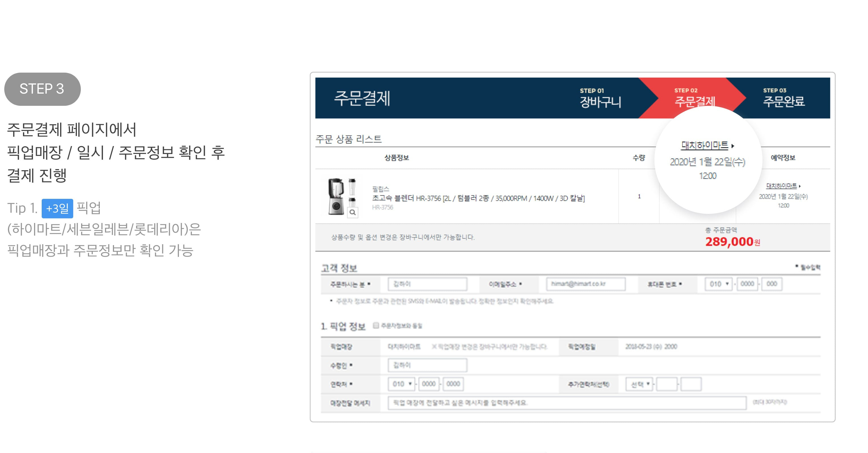The image size is (868, 453).
Task: Open the 추가연락처 선택 dropdown
Action: [639, 384]
